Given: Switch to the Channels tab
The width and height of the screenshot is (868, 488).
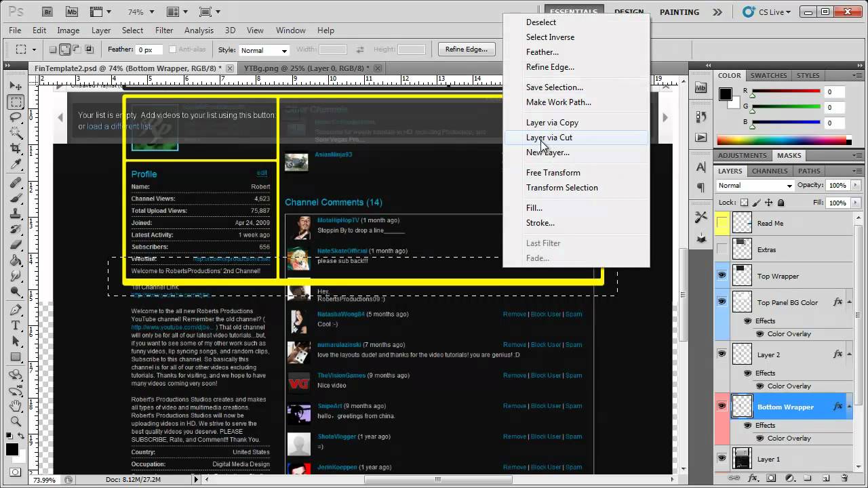Looking at the screenshot, I should tap(769, 171).
